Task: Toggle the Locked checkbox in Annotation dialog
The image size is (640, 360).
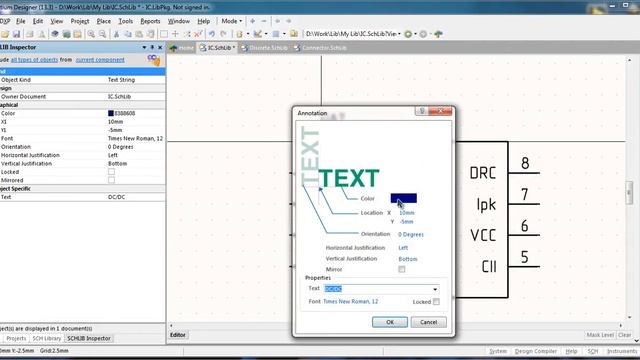Action: tap(436, 302)
